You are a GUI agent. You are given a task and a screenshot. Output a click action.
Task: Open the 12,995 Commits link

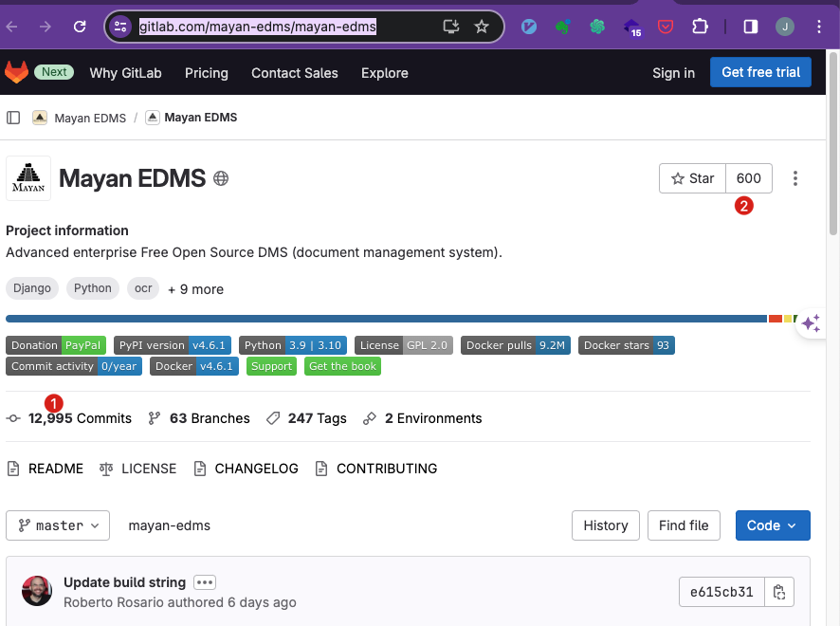80,418
